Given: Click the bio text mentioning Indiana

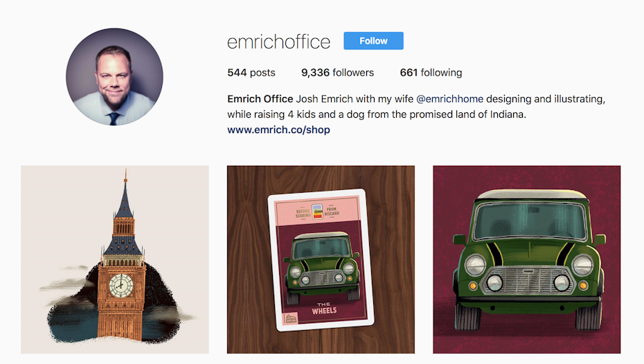Looking at the screenshot, I should (377, 114).
